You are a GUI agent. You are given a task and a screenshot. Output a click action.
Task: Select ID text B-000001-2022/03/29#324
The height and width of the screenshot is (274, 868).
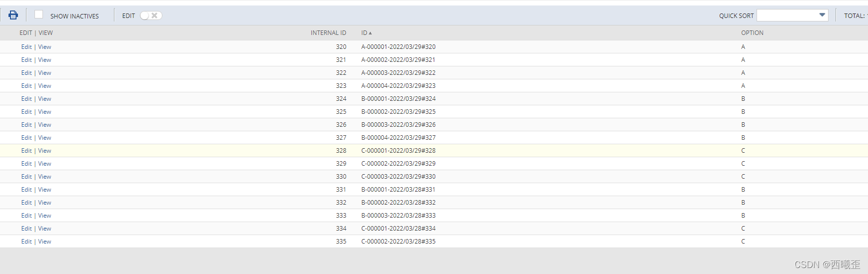(398, 99)
